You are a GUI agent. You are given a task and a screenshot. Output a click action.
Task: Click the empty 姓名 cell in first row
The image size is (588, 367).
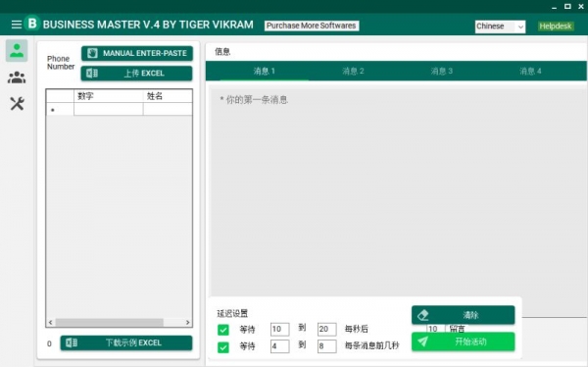tap(168, 109)
